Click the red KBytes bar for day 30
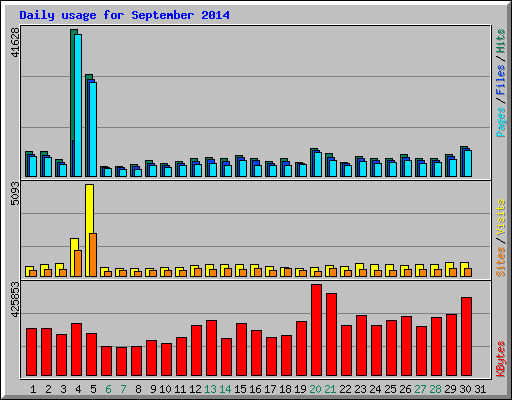 pos(467,337)
